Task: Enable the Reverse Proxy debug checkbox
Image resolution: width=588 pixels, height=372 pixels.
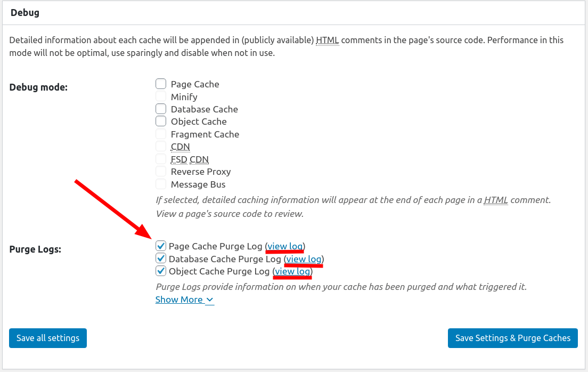Action: [x=161, y=171]
